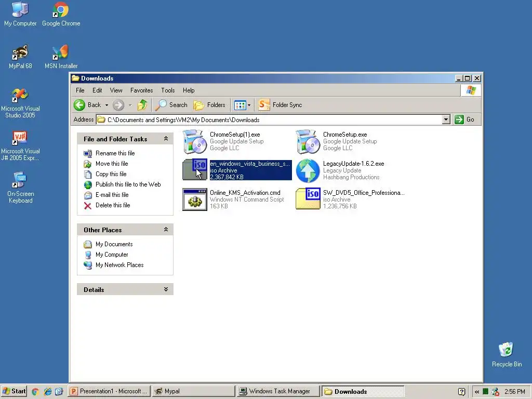Open My Computer desktop icon
This screenshot has height=399, width=532.
(x=20, y=14)
